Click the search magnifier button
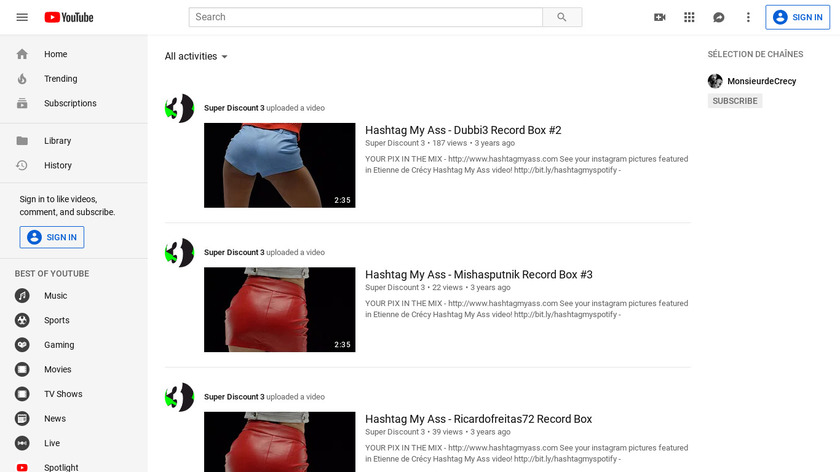This screenshot has width=840, height=472. pyautogui.click(x=562, y=17)
